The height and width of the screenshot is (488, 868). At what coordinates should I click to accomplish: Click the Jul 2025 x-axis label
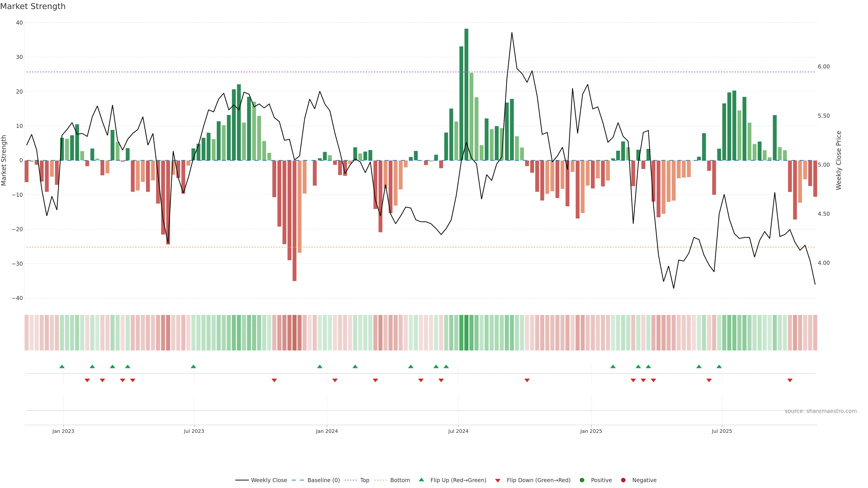[722, 431]
